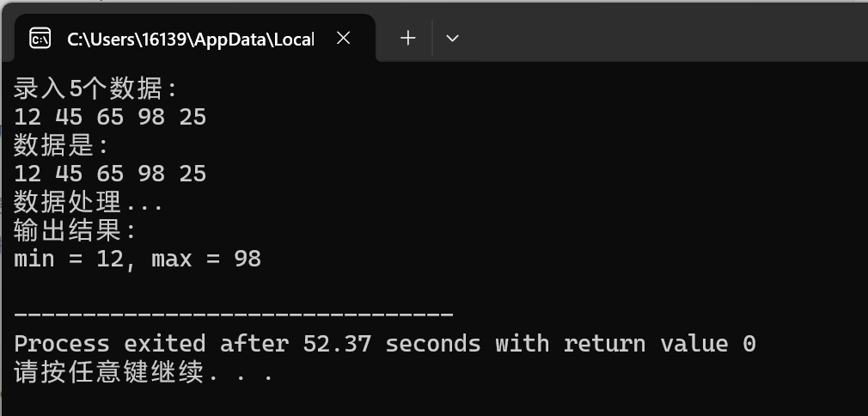
Task: Click the word seconds in exit message
Action: coord(433,344)
